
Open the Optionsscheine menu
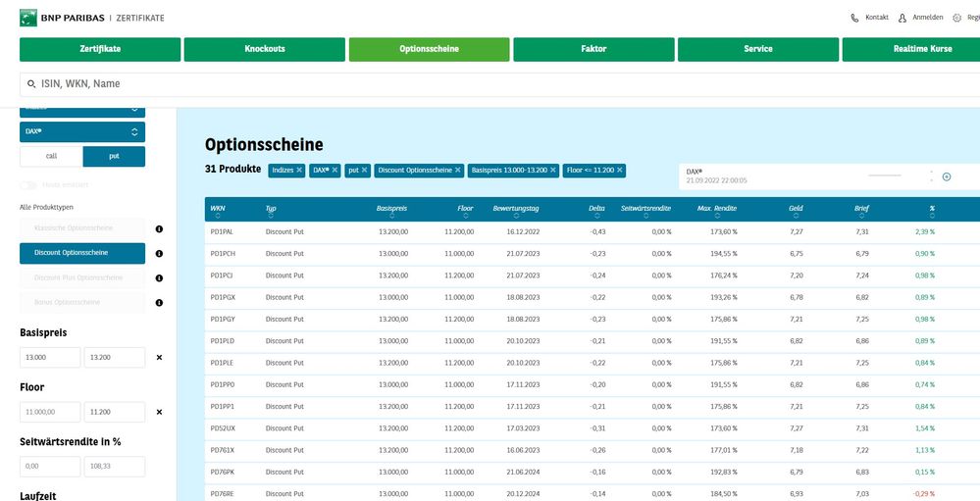429,49
